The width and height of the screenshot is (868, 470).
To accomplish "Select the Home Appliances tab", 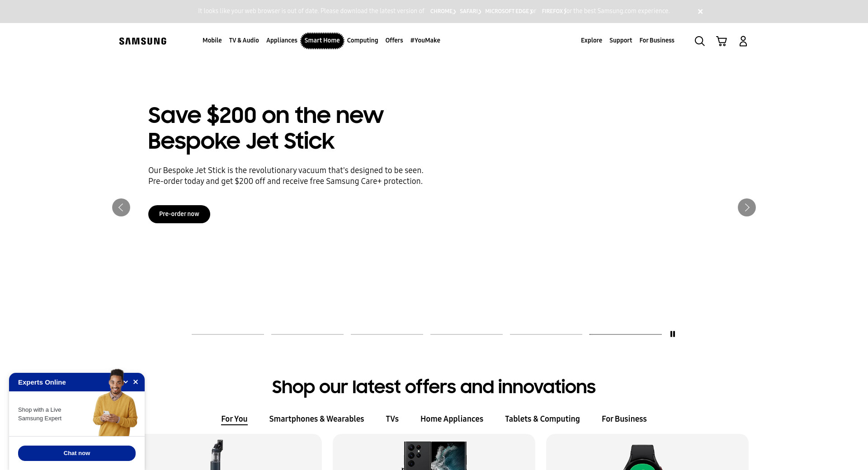I will coord(452,419).
